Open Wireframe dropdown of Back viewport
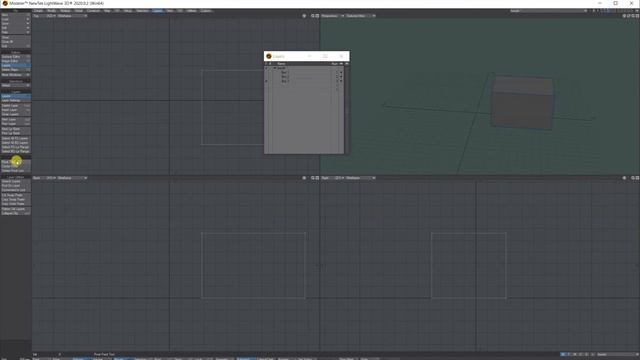Viewport: 640px width, 360px height. (72, 178)
